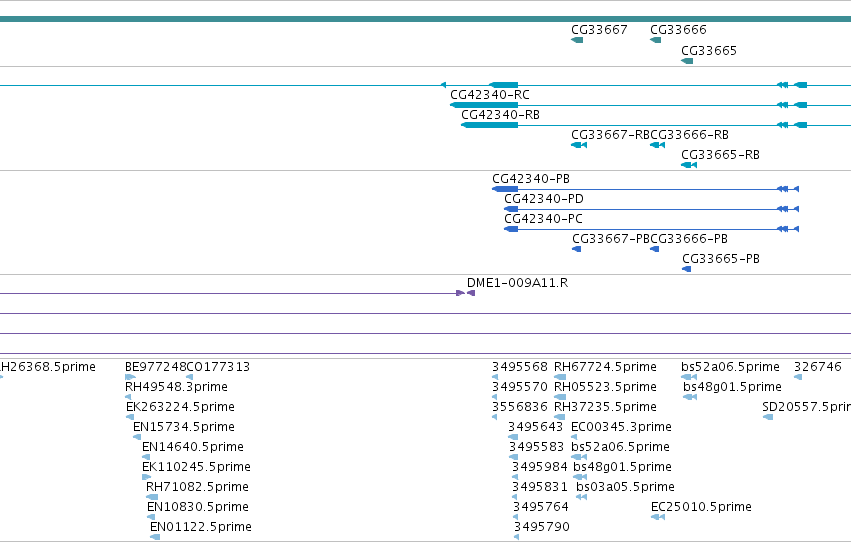Select the 3495984 feature label

point(539,468)
